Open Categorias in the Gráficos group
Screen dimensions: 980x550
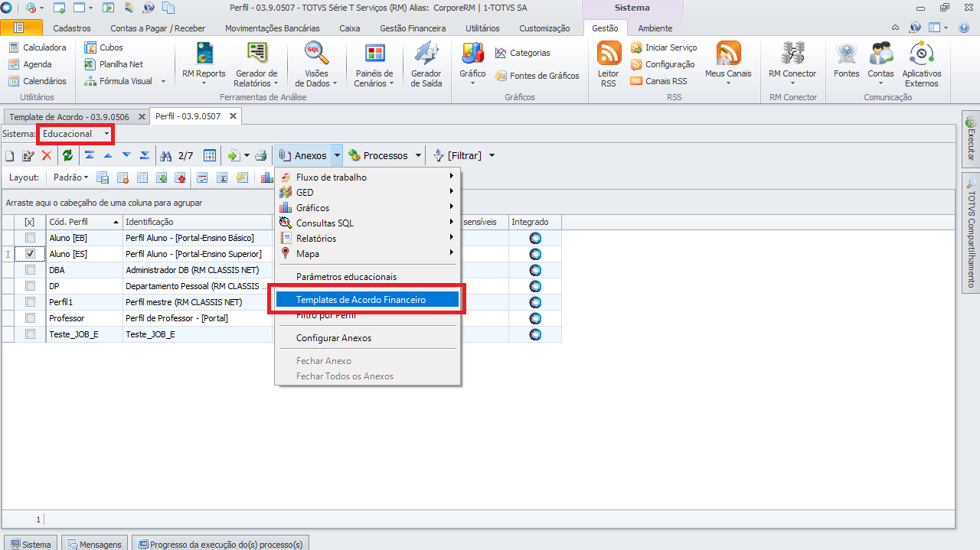click(x=523, y=53)
